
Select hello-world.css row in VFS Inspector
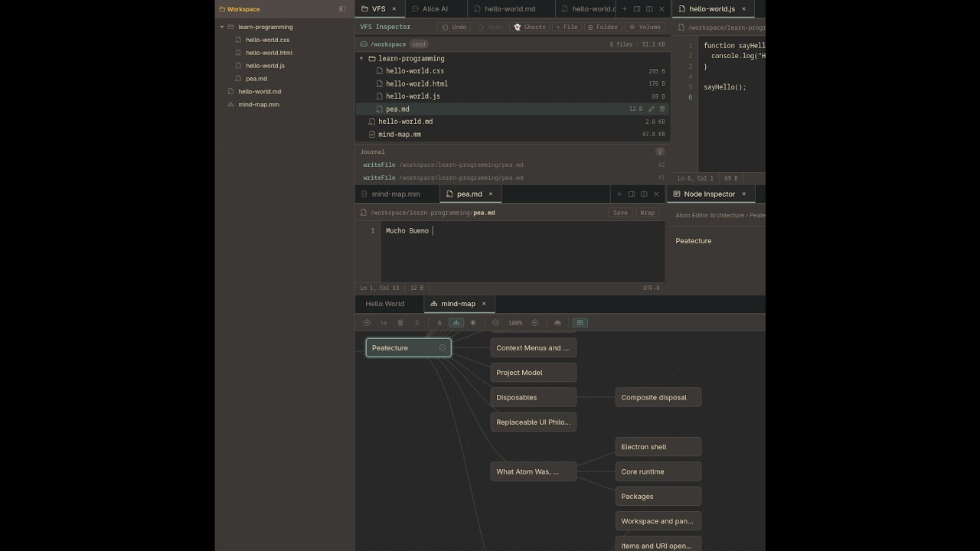[513, 71]
